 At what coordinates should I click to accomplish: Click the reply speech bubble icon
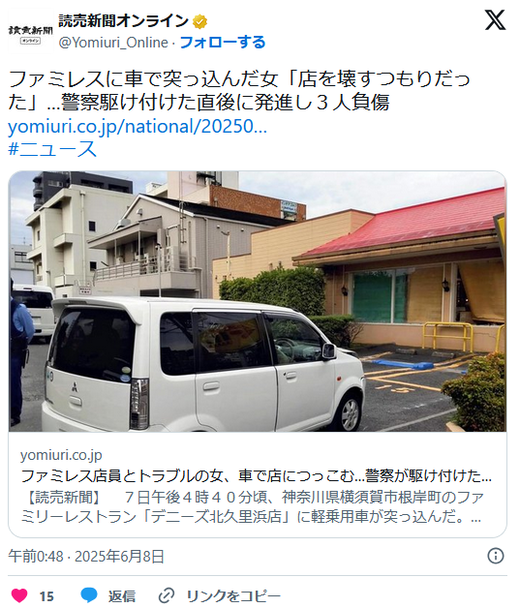point(89,595)
